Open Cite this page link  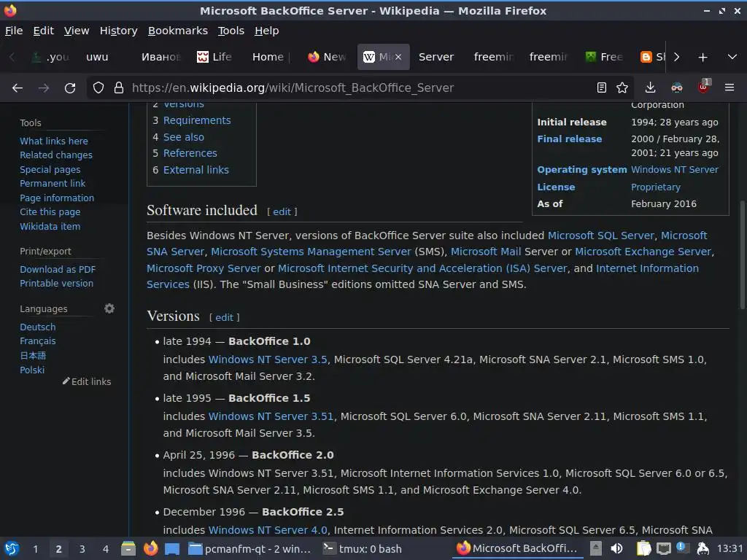(50, 212)
